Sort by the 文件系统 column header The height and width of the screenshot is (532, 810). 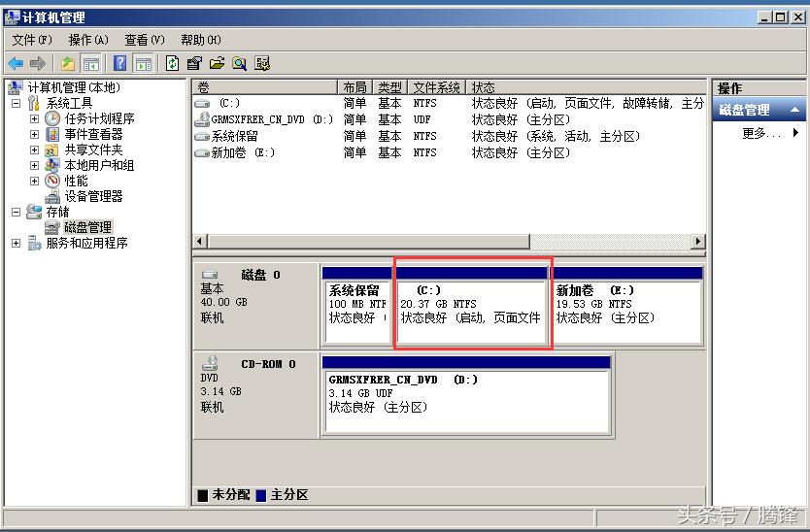click(437, 87)
